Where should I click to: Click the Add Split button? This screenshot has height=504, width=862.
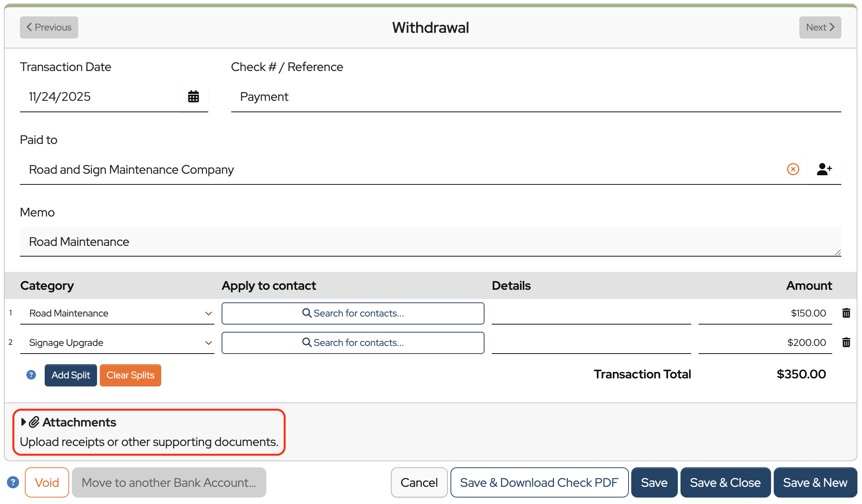point(71,375)
